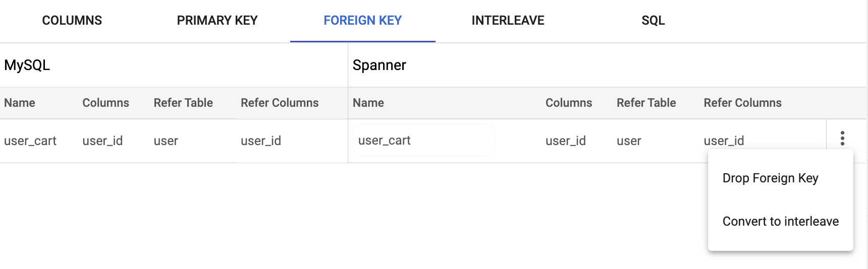868x269 pixels.
Task: Click the Spanner Refer Table header
Action: 646,103
